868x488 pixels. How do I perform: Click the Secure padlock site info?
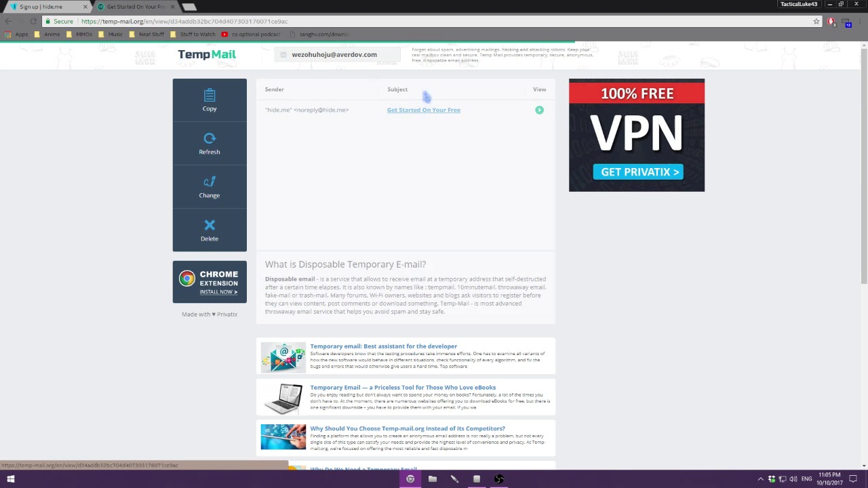point(60,22)
